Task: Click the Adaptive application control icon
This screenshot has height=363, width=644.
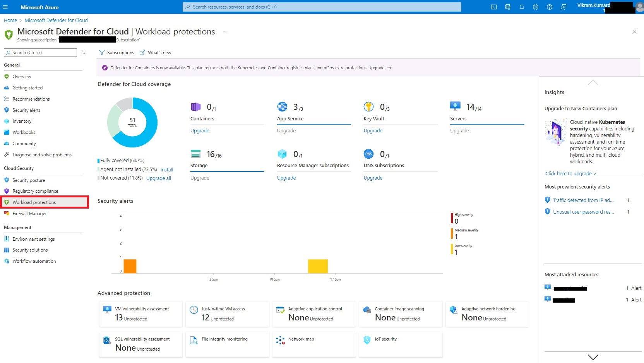Action: point(281,310)
